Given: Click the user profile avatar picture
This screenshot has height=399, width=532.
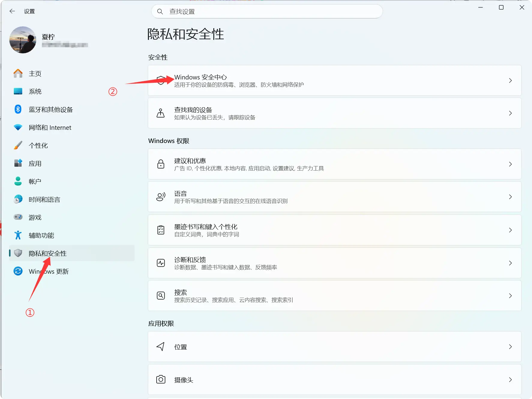Looking at the screenshot, I should point(23,40).
